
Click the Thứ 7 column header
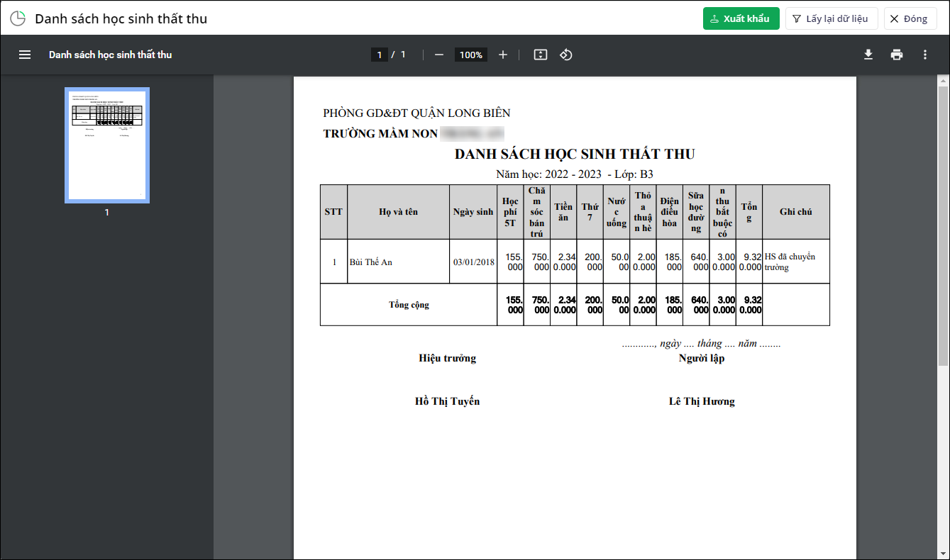(590, 212)
